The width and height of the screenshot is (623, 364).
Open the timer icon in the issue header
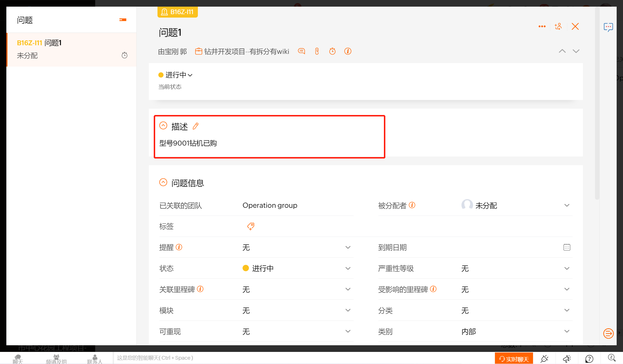(x=332, y=51)
